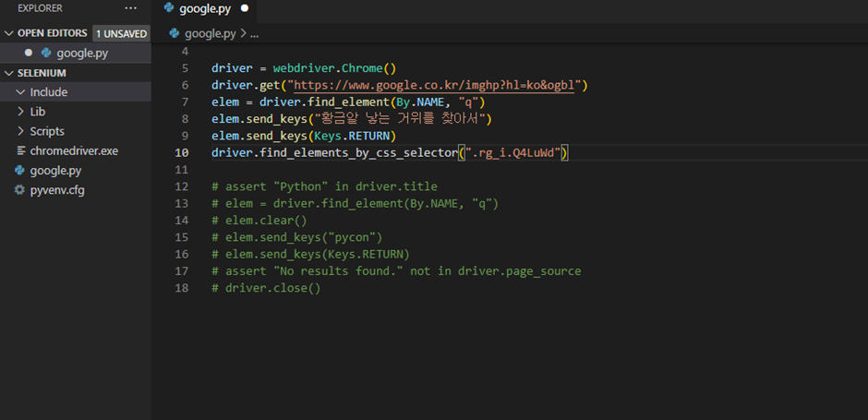Click the Google URL string on line 6
The width and height of the screenshot is (868, 420).
point(435,85)
